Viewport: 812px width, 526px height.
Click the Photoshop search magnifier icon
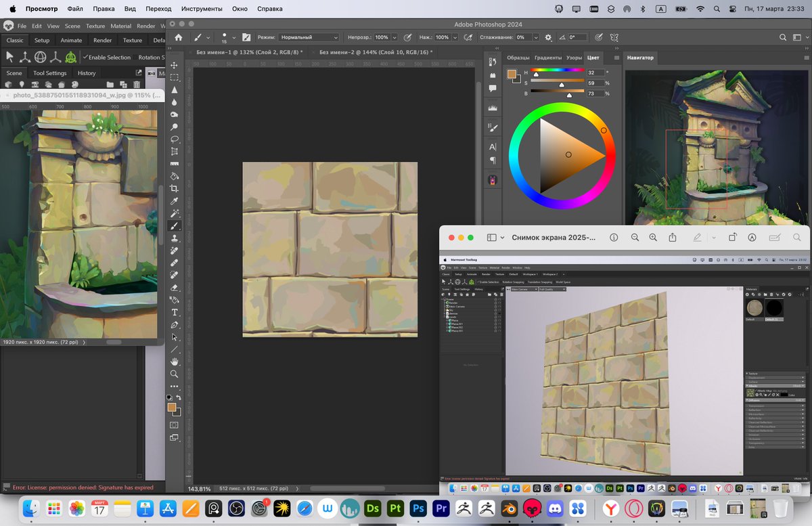(x=783, y=37)
